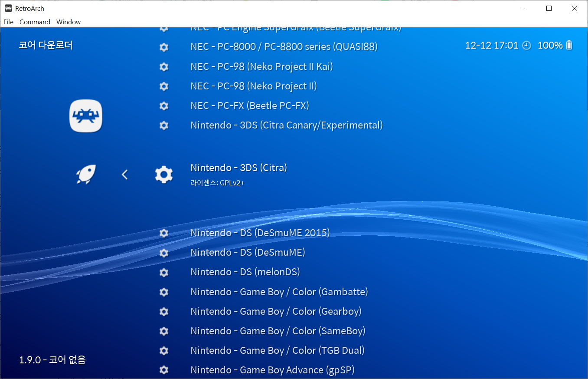Click gear icon beside DeSmuME 2015
The width and height of the screenshot is (588, 379).
(164, 233)
